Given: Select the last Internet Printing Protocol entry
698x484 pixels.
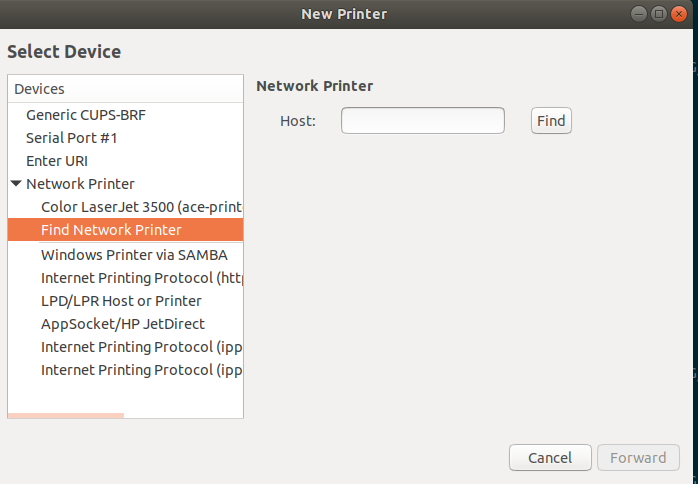Looking at the screenshot, I should pyautogui.click(x=141, y=370).
